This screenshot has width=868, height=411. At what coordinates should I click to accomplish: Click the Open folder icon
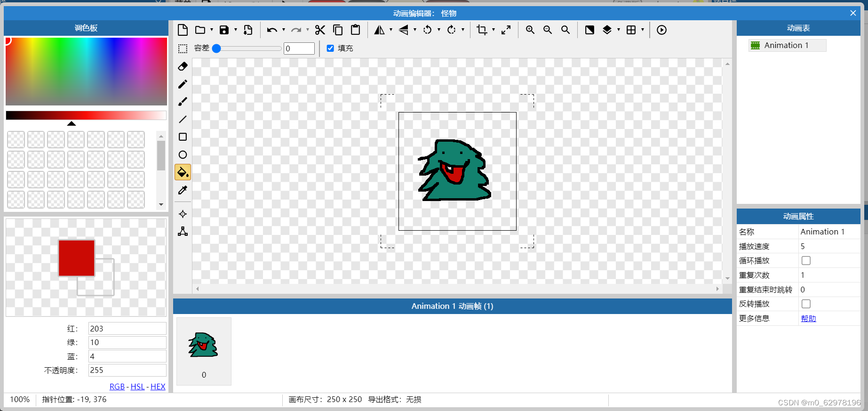[200, 30]
